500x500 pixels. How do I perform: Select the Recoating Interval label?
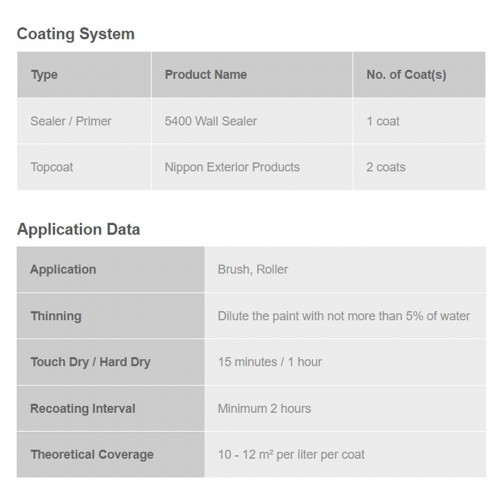(110, 408)
